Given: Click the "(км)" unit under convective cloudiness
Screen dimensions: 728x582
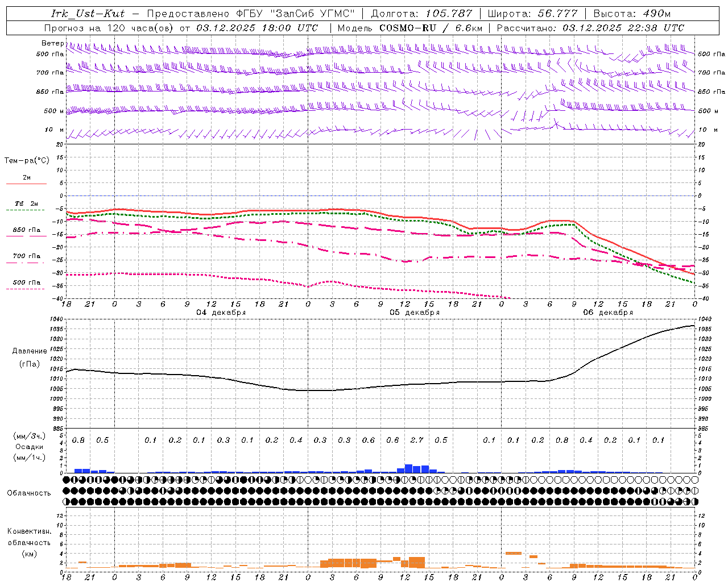Looking at the screenshot, I should tap(29, 554).
